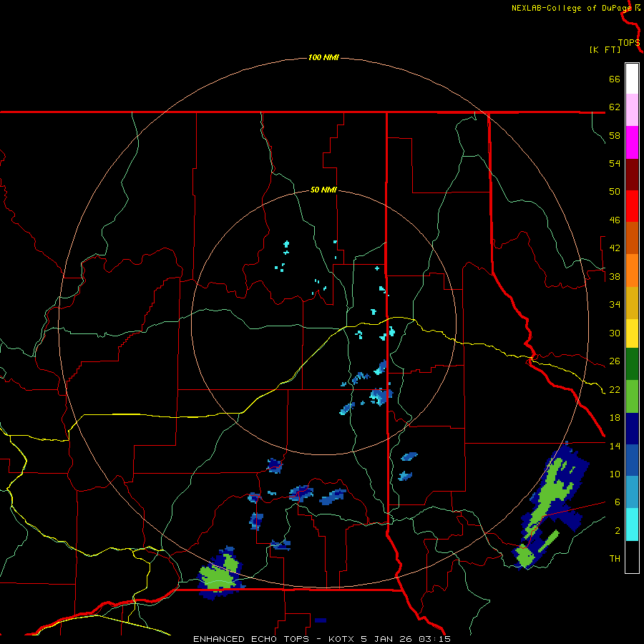Click the 14 legend value
The width and height of the screenshot is (644, 644).
(615, 446)
